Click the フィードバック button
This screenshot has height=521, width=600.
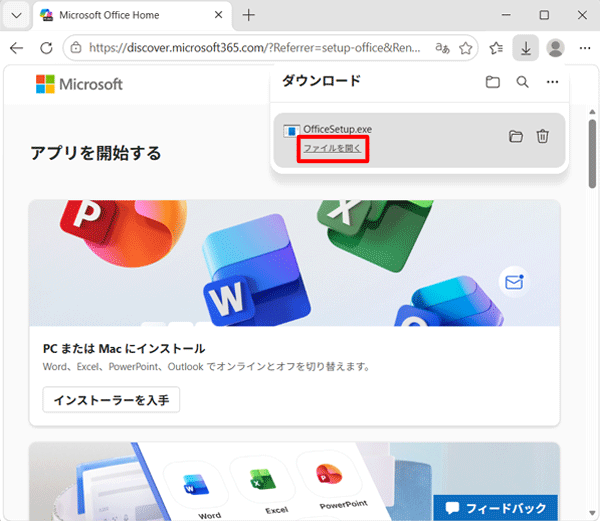496,508
